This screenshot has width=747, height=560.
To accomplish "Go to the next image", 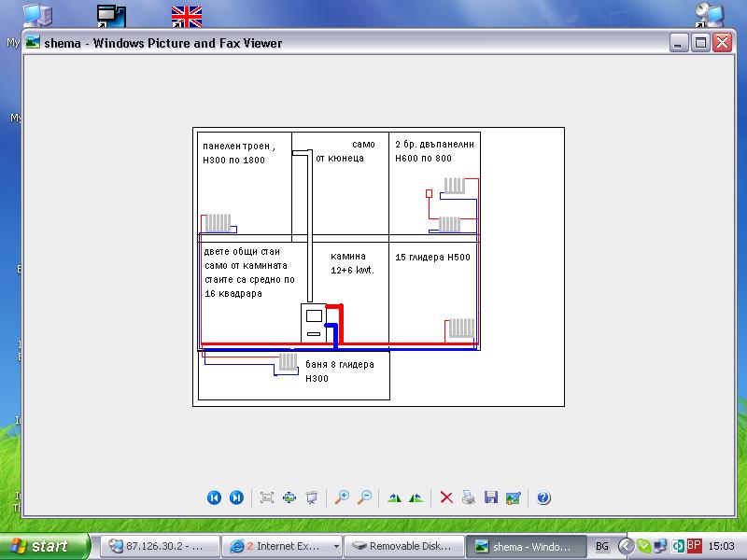I will [x=236, y=498].
